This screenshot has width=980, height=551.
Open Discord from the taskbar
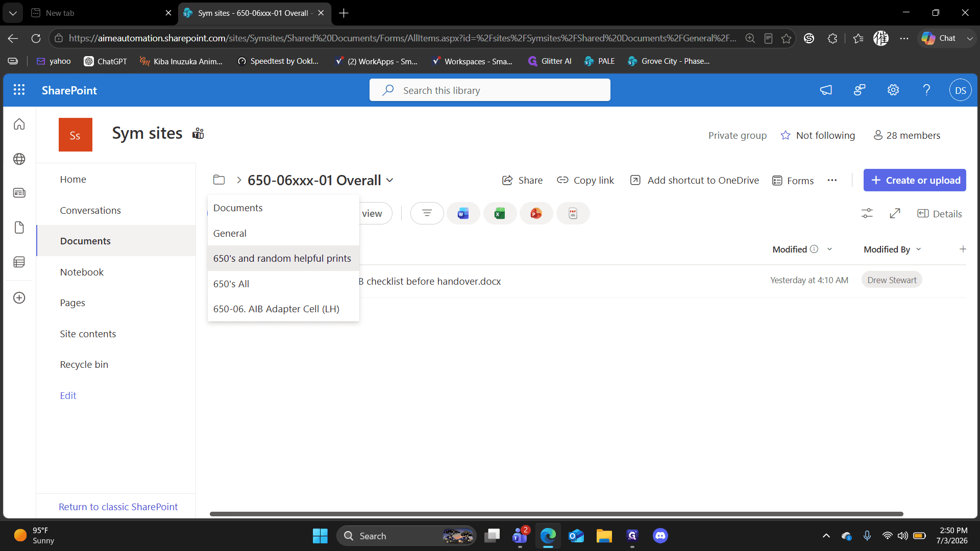tap(660, 536)
